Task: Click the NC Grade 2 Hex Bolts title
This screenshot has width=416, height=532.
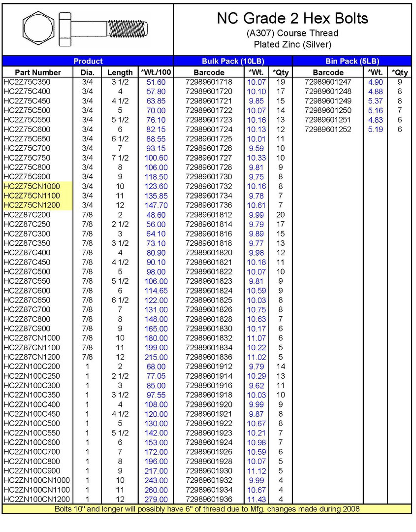Action: click(x=292, y=19)
